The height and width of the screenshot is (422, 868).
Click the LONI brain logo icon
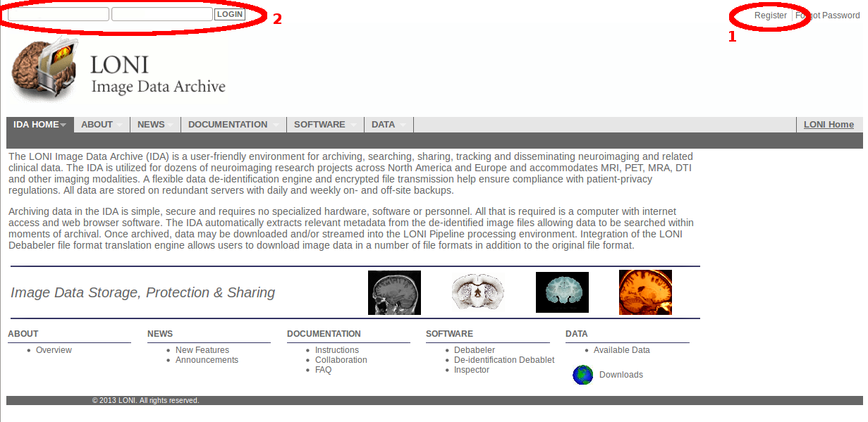click(x=44, y=69)
